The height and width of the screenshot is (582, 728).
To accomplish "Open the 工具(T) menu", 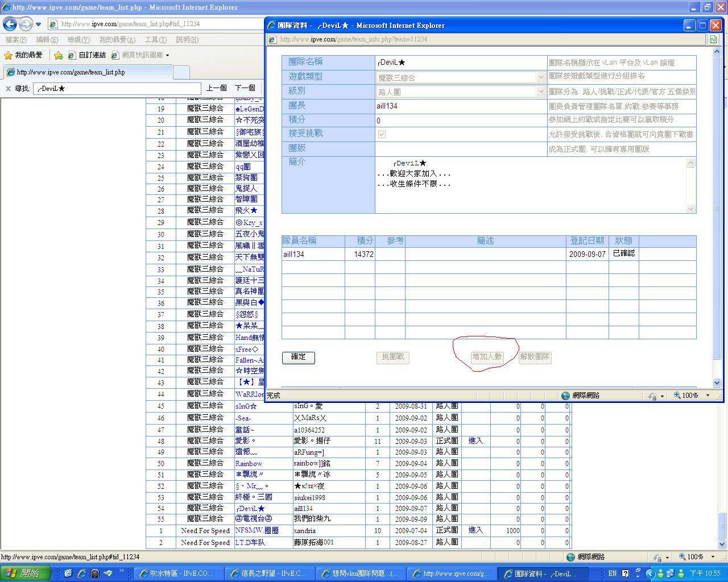I will pos(155,40).
